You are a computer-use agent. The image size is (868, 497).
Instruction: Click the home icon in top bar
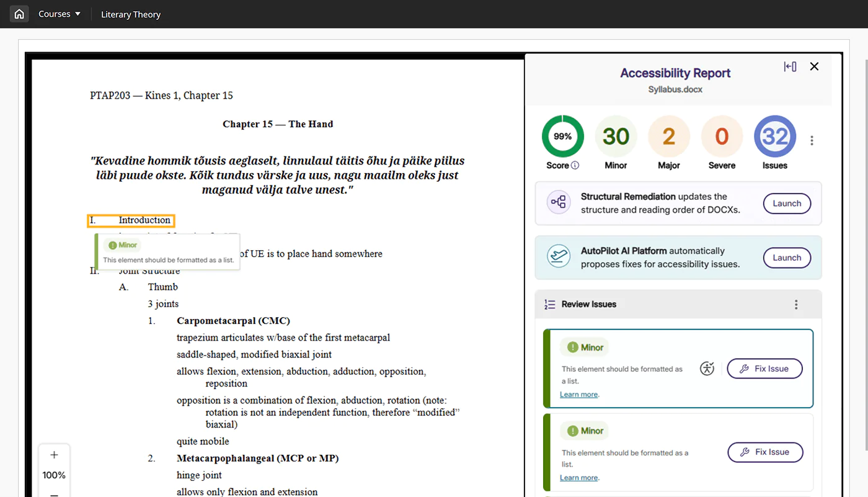click(19, 14)
